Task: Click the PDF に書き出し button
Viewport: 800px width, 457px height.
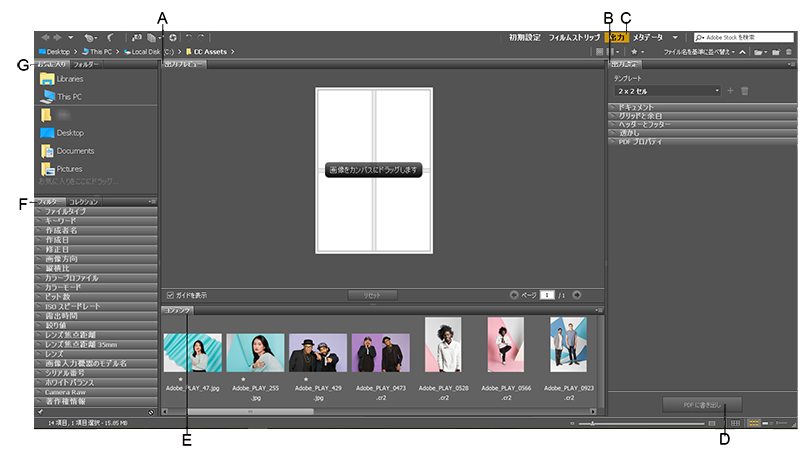Action: pos(701,403)
